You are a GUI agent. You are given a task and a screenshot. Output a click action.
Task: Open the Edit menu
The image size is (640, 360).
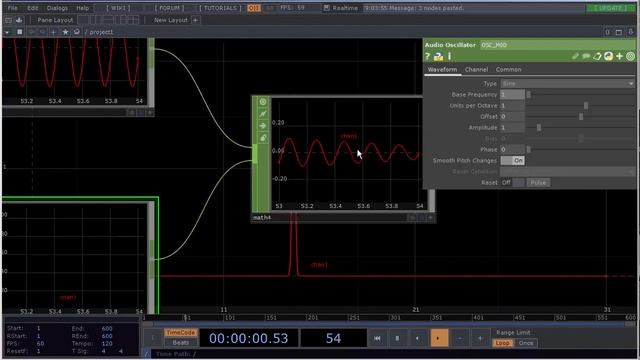pos(33,8)
